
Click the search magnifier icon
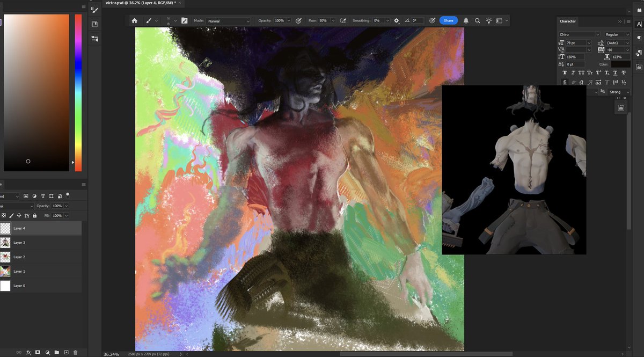pyautogui.click(x=477, y=21)
